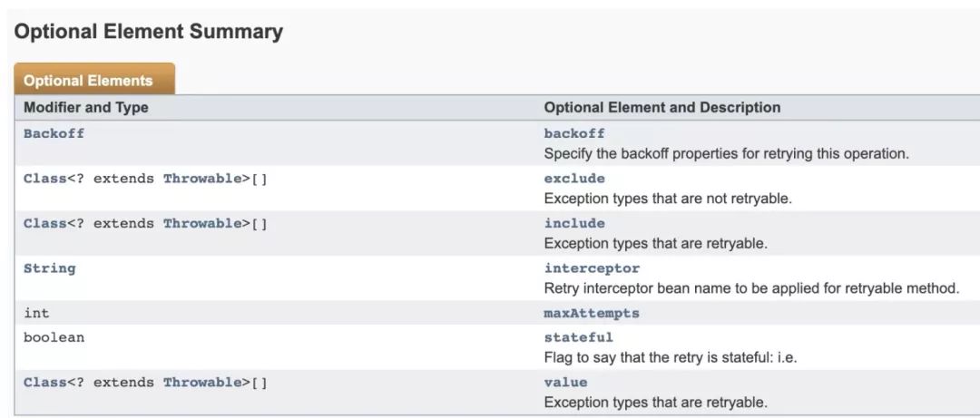Click Class link in include row
The width and height of the screenshot is (980, 418).
tap(45, 224)
